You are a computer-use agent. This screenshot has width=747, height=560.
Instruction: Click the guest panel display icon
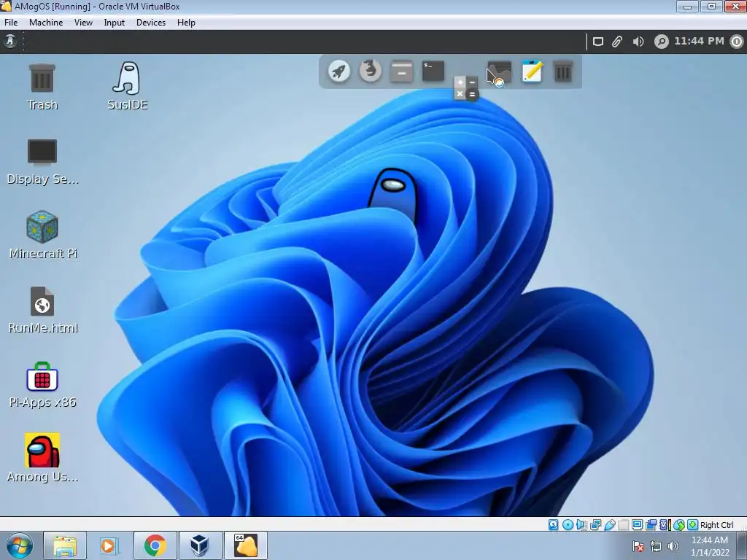(x=598, y=42)
